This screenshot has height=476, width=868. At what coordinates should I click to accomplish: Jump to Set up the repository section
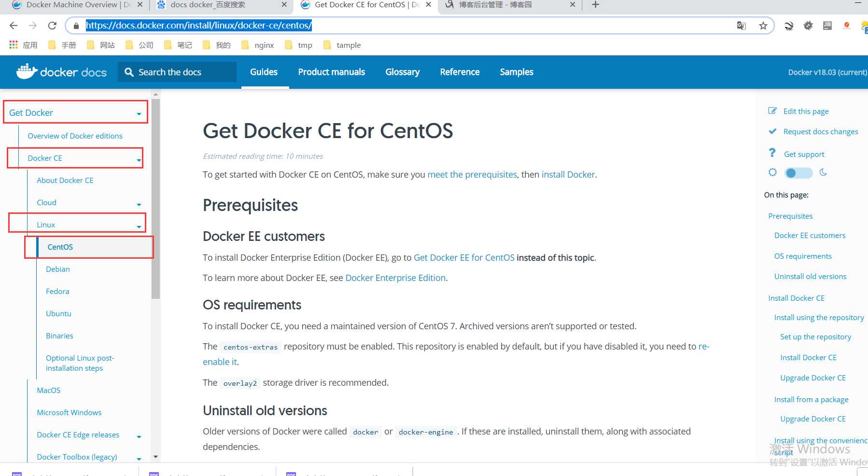tap(815, 336)
